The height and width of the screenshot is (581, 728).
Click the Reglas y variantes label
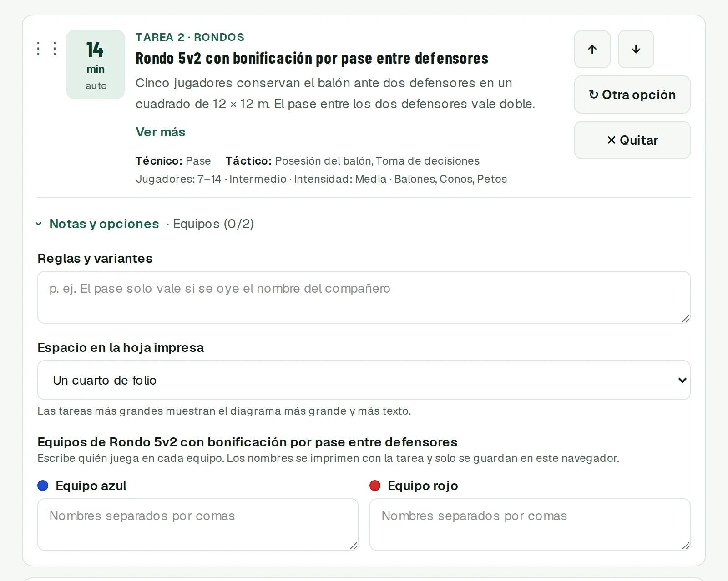(x=95, y=258)
